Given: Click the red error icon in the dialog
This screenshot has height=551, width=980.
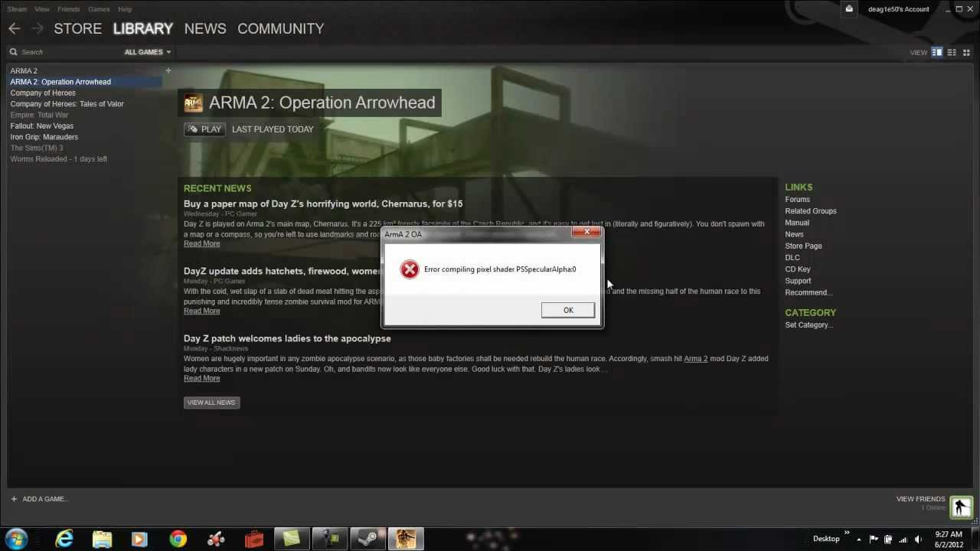Looking at the screenshot, I should [x=410, y=269].
